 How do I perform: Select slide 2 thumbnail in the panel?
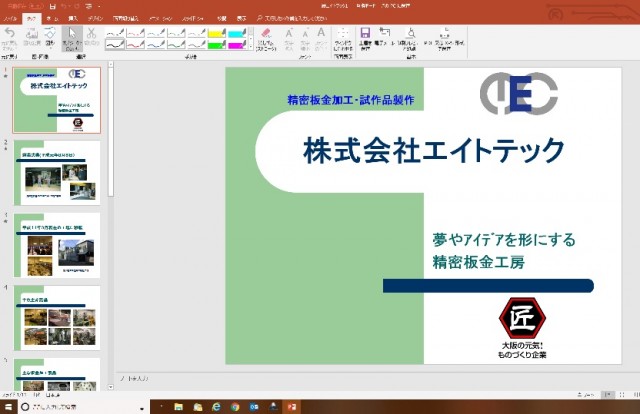(x=57, y=173)
